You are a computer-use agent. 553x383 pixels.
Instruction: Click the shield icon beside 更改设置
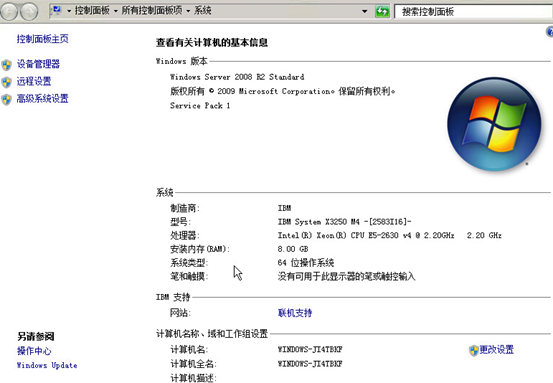474,350
